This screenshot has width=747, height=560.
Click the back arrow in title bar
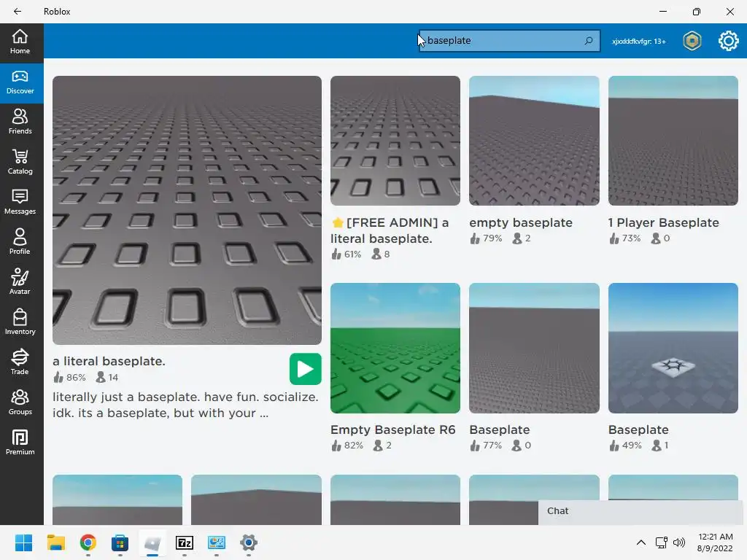pos(18,12)
